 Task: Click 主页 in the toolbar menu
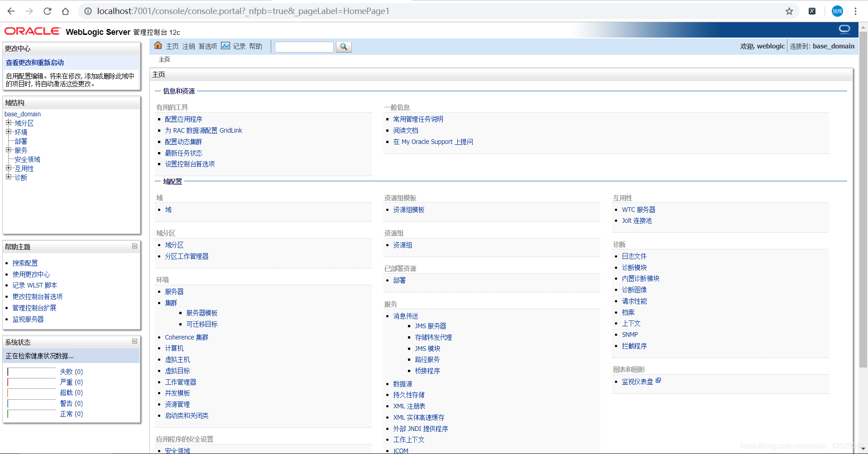point(172,46)
